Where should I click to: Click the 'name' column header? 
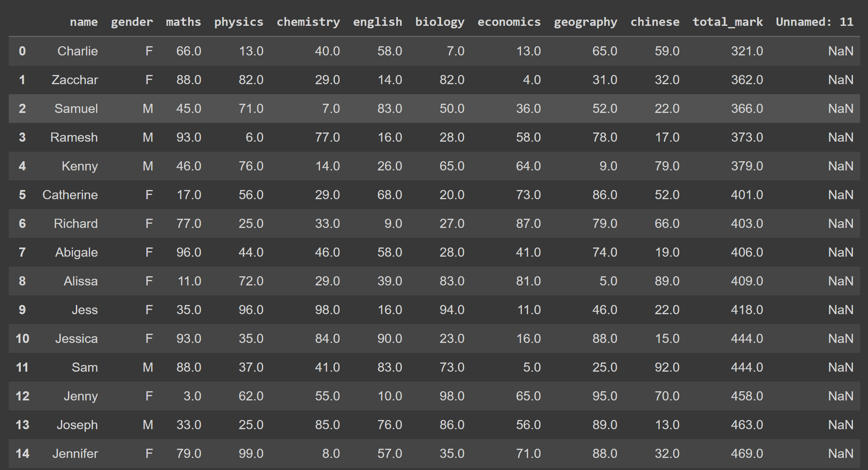[83, 22]
